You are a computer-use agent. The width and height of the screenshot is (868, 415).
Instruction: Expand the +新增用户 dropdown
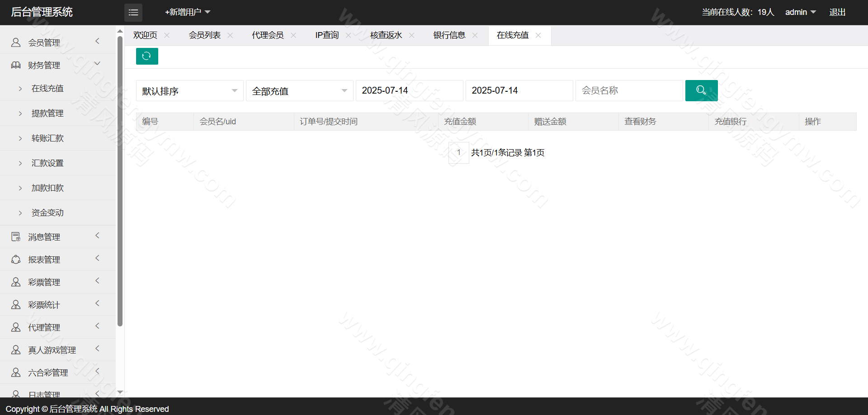click(187, 12)
